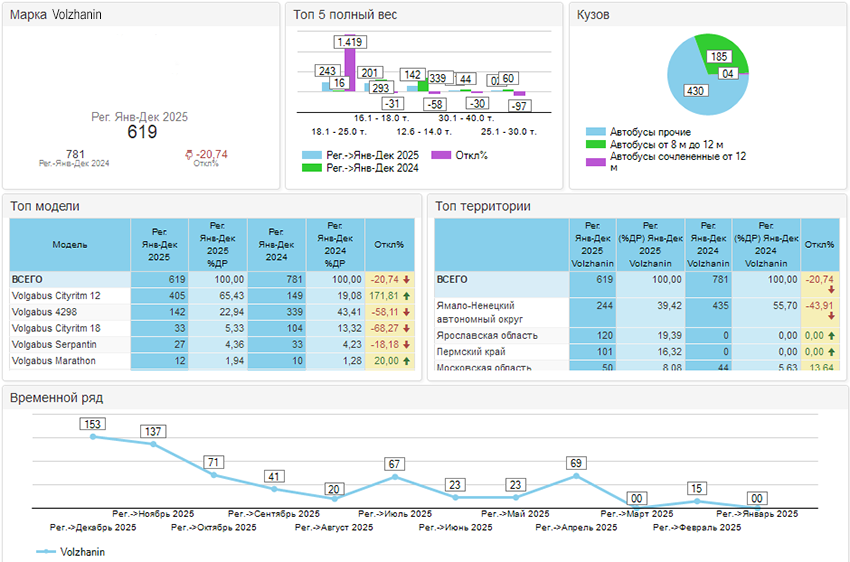850x562 pixels.
Task: Sort territories table by Откл% column header
Action: 820,244
